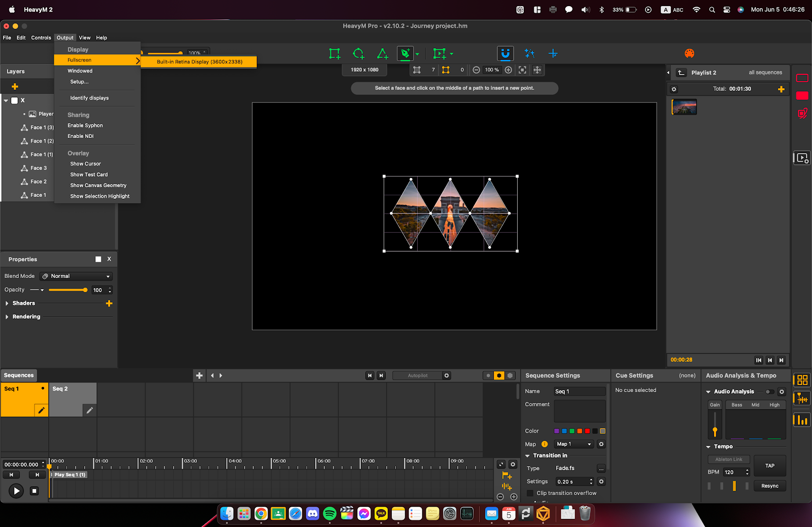Open the pen tool options dropdown arrow
This screenshot has width=812, height=527.
point(417,54)
